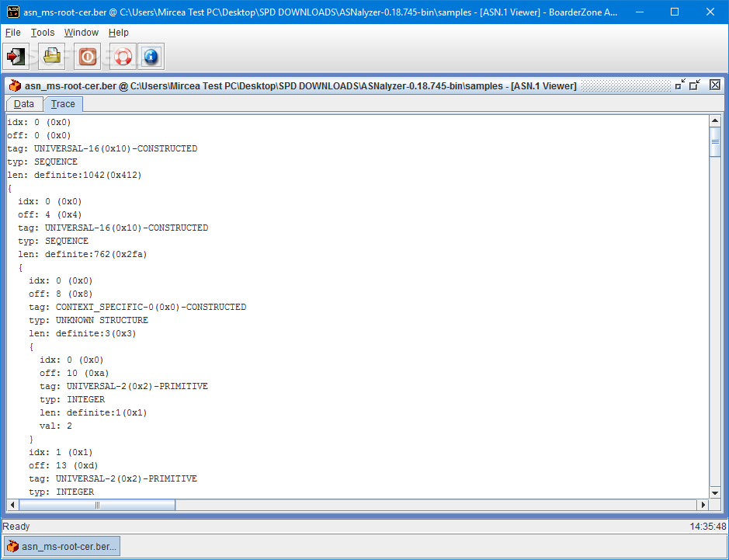This screenshot has width=729, height=560.
Task: Open the Tools menu
Action: coord(43,33)
